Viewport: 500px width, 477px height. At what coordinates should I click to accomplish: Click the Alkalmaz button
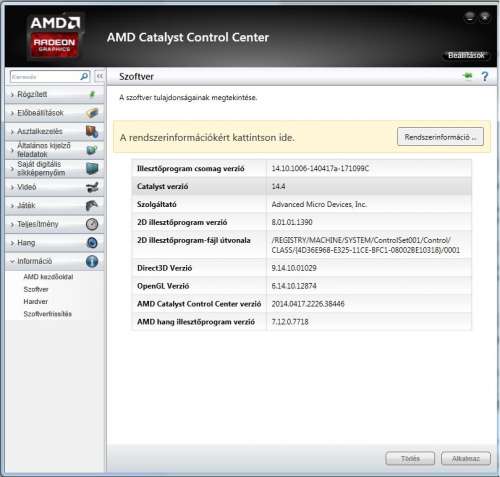(x=466, y=458)
